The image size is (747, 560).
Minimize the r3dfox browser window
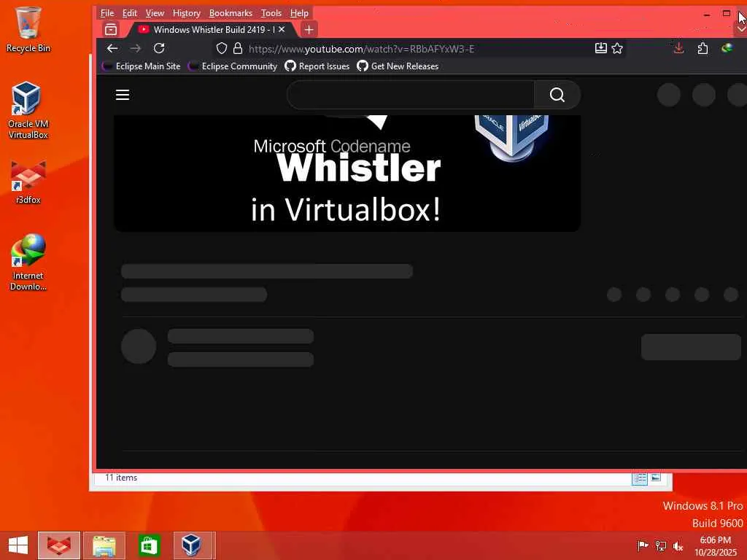pos(707,15)
